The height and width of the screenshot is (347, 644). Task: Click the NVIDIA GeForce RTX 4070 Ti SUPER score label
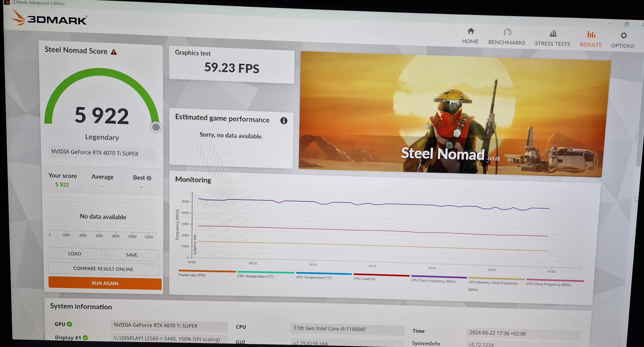coord(95,153)
